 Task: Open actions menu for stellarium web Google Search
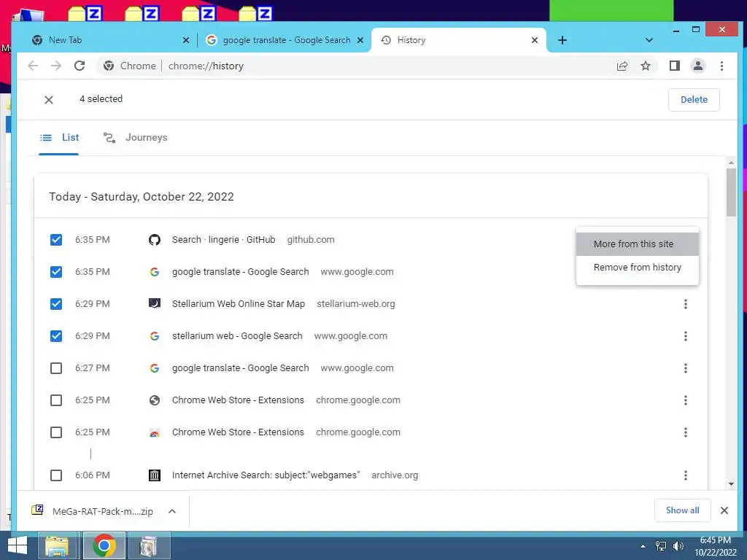[x=686, y=336]
